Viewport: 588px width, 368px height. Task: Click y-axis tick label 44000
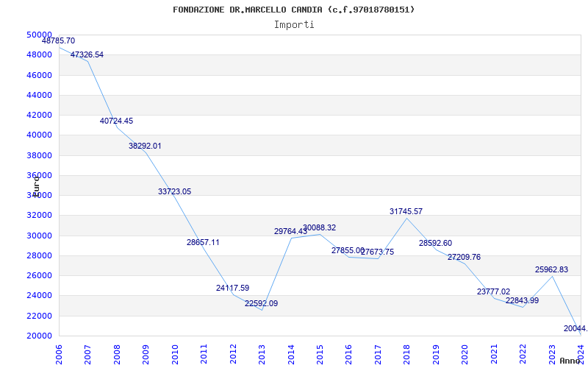pos(39,95)
